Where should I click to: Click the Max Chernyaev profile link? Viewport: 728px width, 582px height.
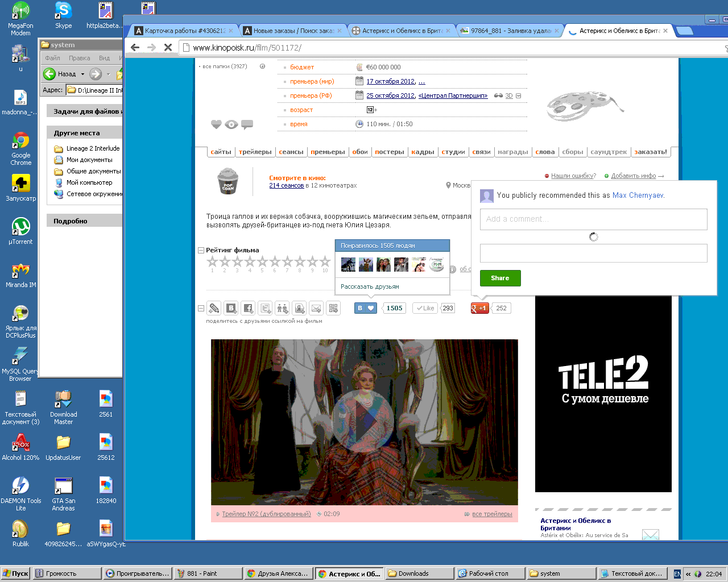coord(638,196)
